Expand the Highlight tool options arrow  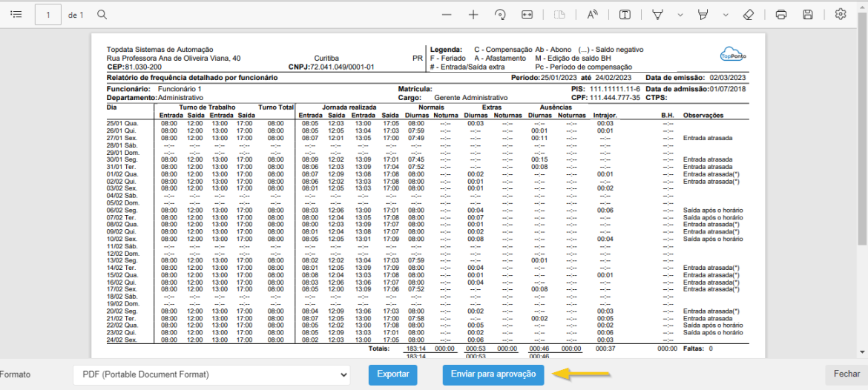[726, 15]
